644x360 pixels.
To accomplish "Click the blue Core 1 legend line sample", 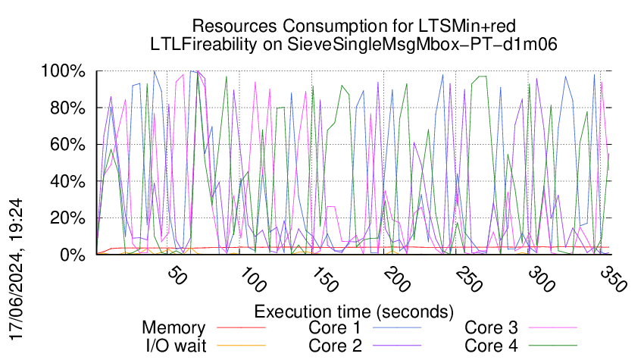I will coord(397,327).
